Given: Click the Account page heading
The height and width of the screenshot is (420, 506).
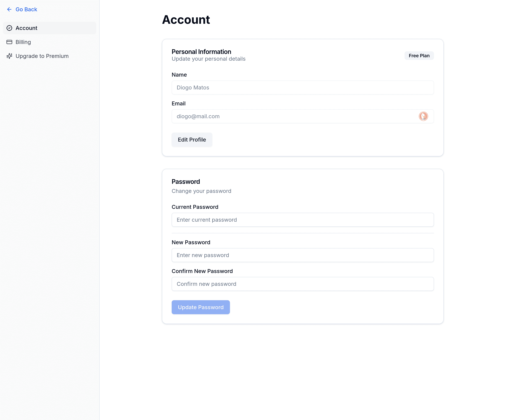Looking at the screenshot, I should [x=186, y=19].
